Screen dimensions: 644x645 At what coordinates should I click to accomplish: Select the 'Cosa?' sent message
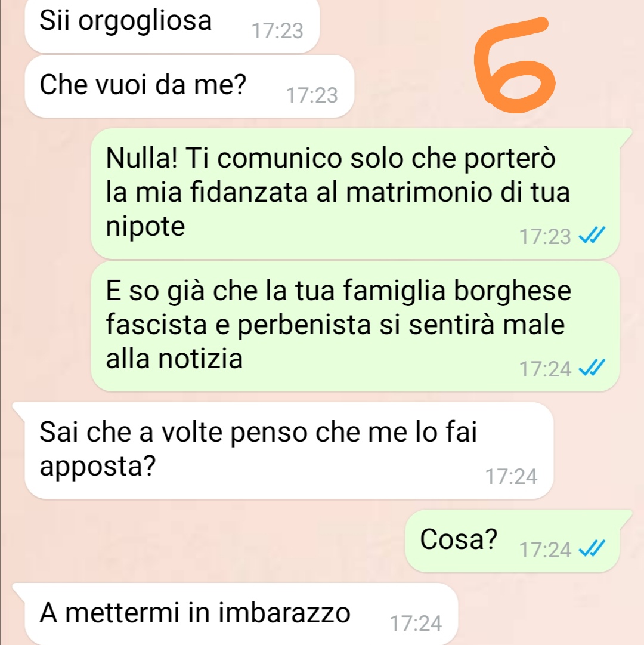point(519,541)
